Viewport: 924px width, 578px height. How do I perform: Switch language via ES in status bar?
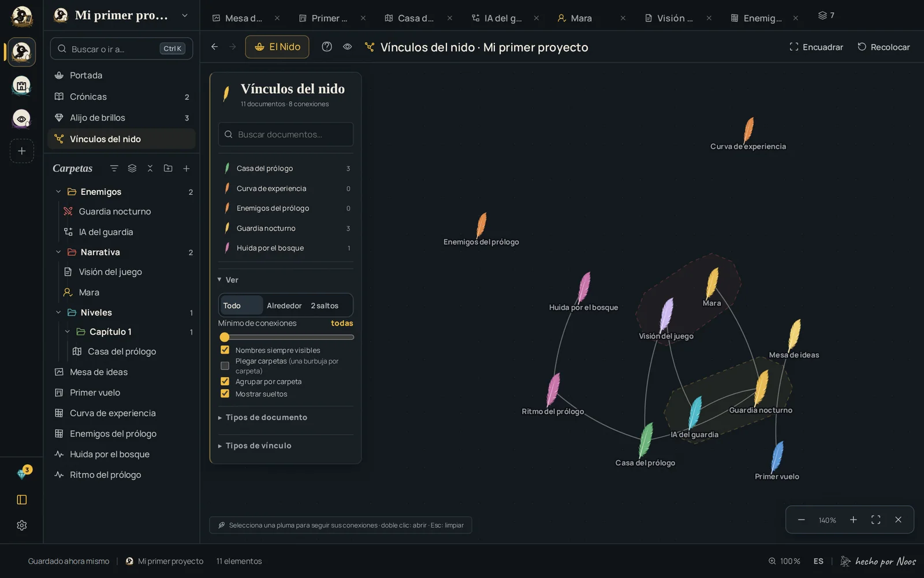(818, 561)
